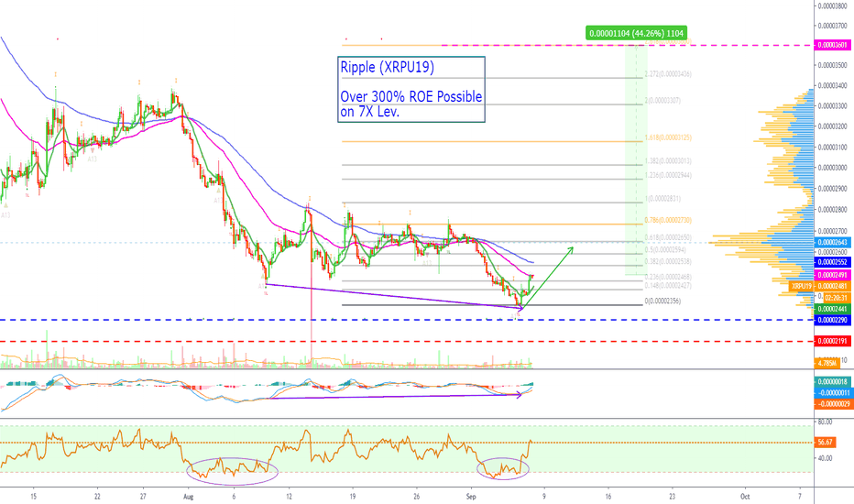Select the Ripple (XRPU19) annotation text box
The width and height of the screenshot is (854, 504).
411,90
